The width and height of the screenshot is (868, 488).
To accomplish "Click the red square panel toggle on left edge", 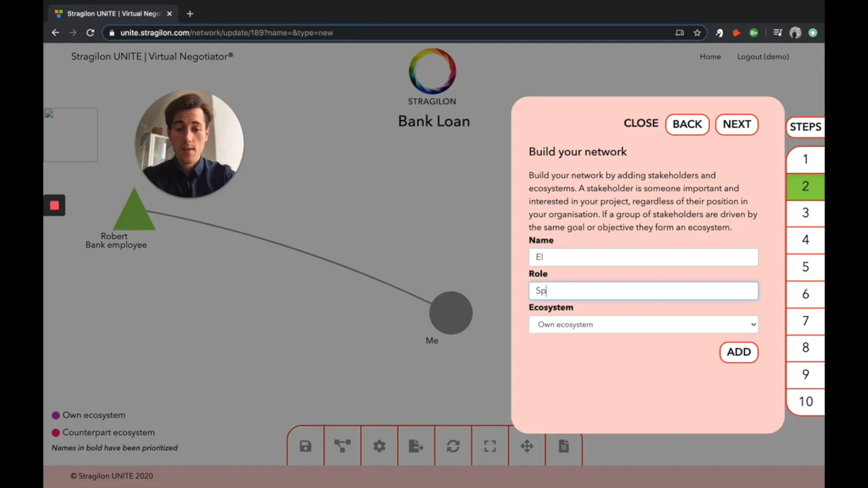I will (x=54, y=205).
